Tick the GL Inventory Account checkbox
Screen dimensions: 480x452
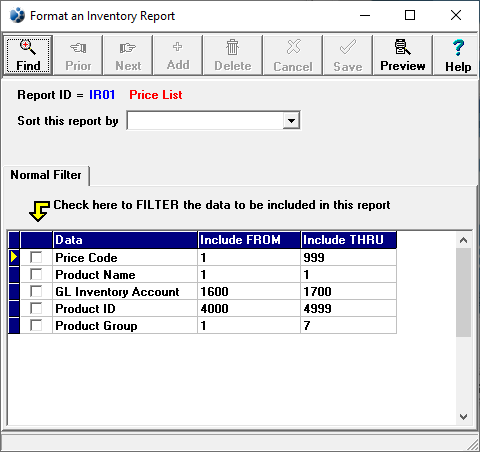tap(36, 291)
